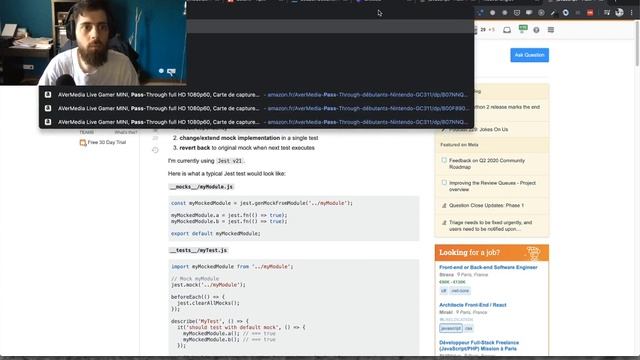Open Podcast 229: Jokes On Us link
640x360 pixels.
[478, 129]
